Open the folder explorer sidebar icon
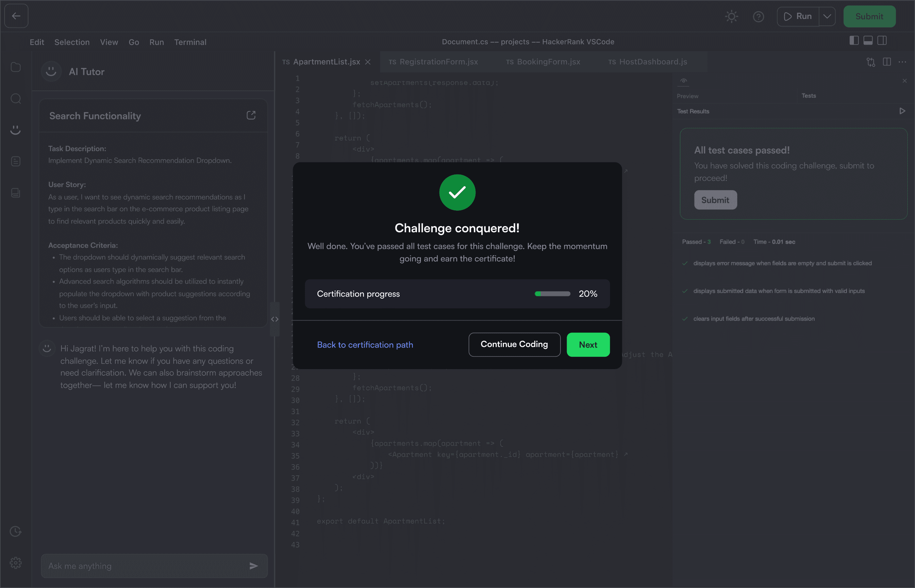This screenshot has height=588, width=915. coord(16,67)
